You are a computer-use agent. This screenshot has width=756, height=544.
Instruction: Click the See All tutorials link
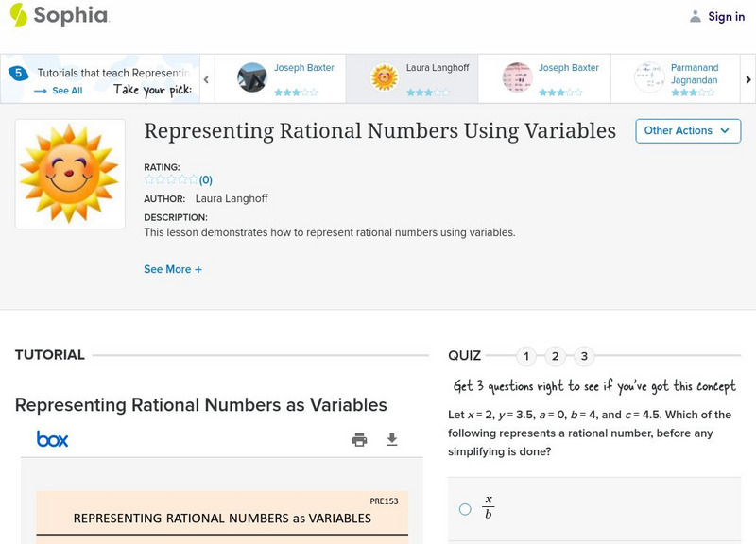click(x=59, y=91)
